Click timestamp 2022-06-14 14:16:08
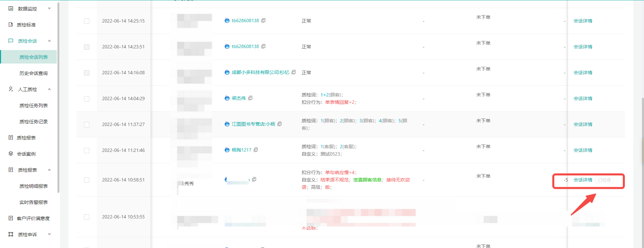Screen dimensions: 644x248 tap(123, 73)
